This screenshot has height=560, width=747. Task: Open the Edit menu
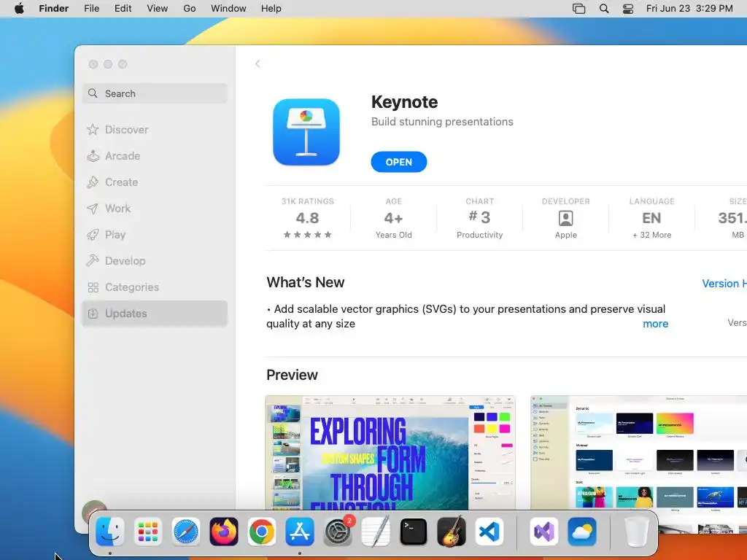pos(123,9)
